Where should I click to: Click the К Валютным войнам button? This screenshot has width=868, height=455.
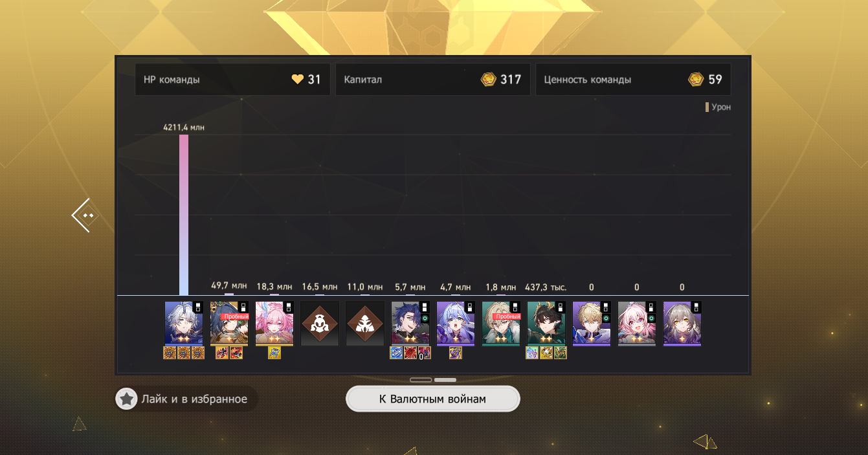(433, 399)
